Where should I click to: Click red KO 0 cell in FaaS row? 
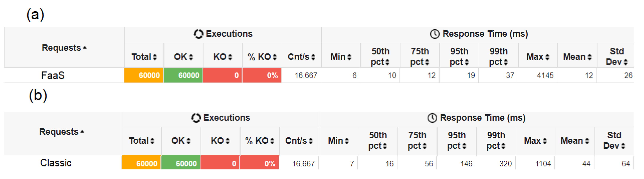coord(222,75)
